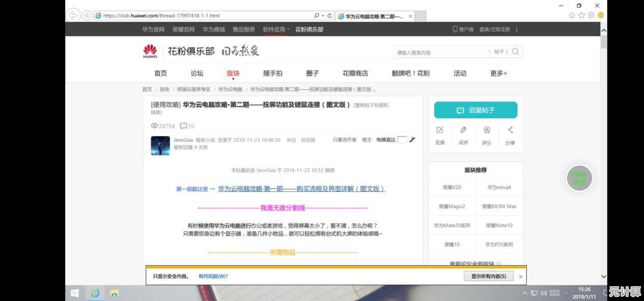Click the browser back arrow button

(x=73, y=15)
